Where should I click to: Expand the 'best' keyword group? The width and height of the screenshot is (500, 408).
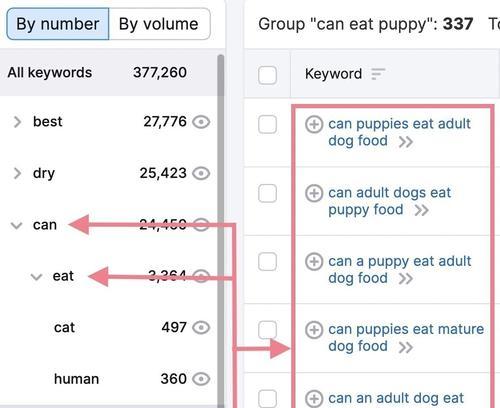[17, 122]
